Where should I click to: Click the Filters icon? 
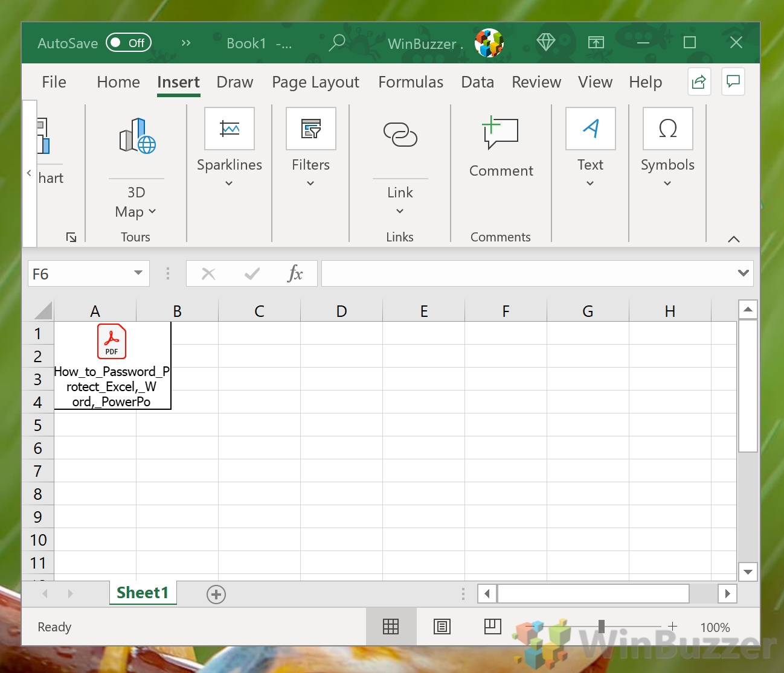[310, 129]
